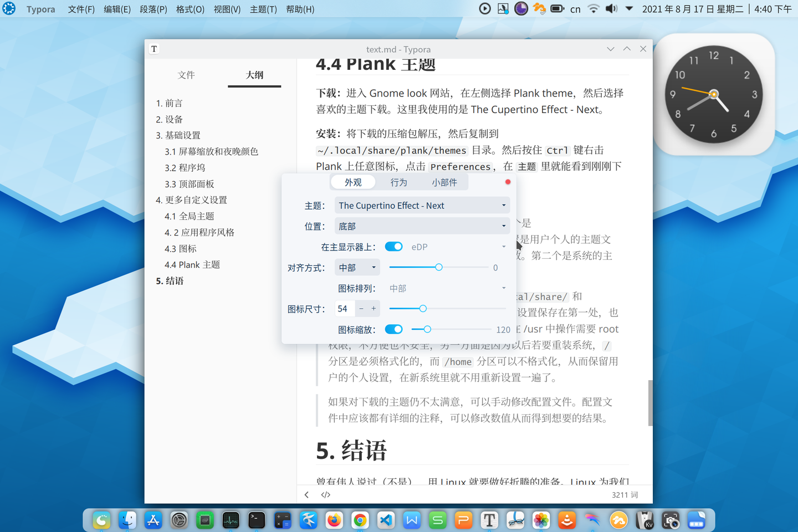Open the Wi-Fi network indicator
This screenshot has width=798, height=532.
coord(594,9)
